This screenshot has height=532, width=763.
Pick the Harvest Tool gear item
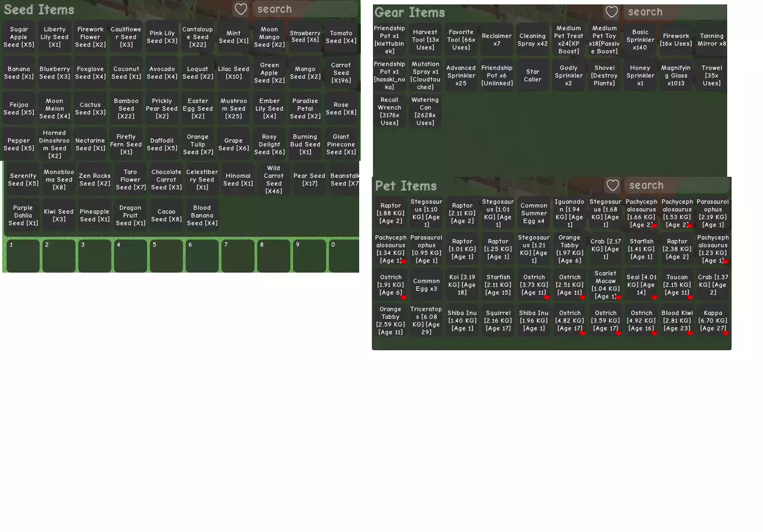(x=425, y=40)
